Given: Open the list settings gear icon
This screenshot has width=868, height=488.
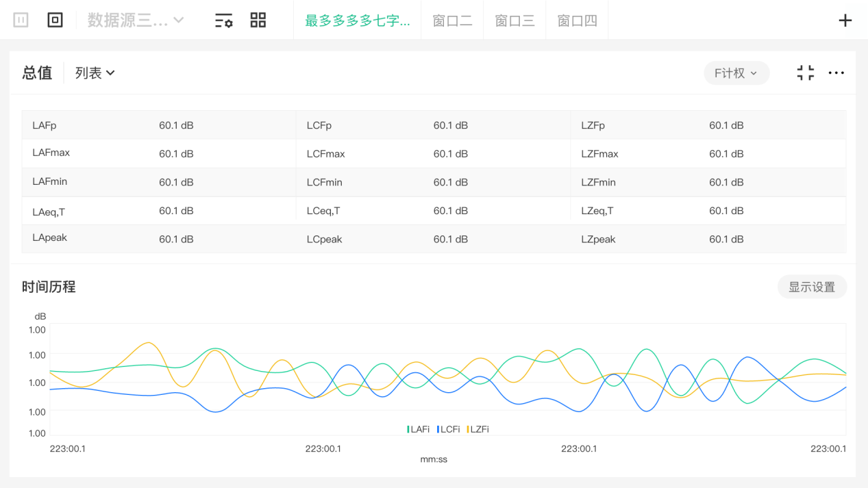Looking at the screenshot, I should (223, 21).
